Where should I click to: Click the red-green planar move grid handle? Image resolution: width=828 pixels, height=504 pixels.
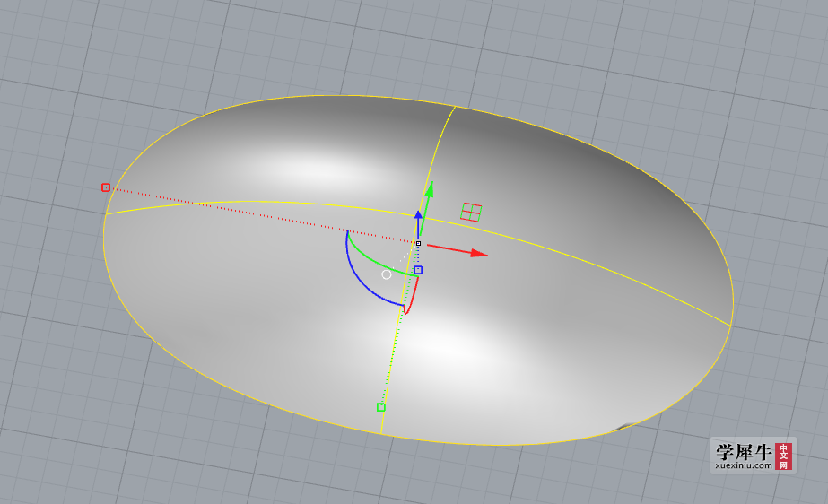(471, 213)
